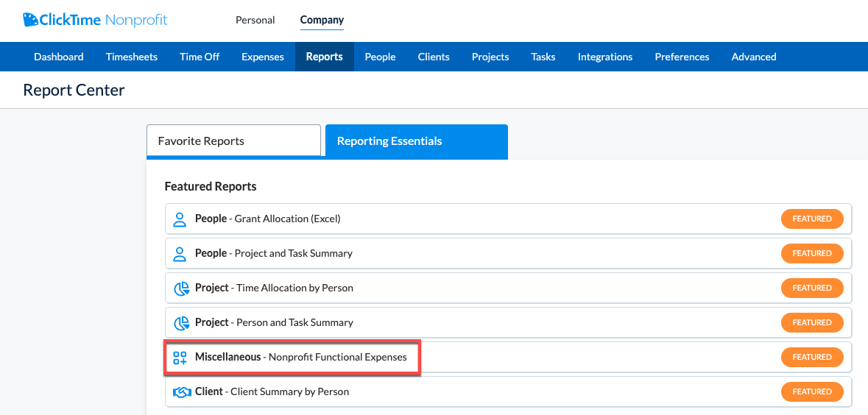868x415 pixels.
Task: Click handshake icon beside Client Summary by Person
Action: 182,391
